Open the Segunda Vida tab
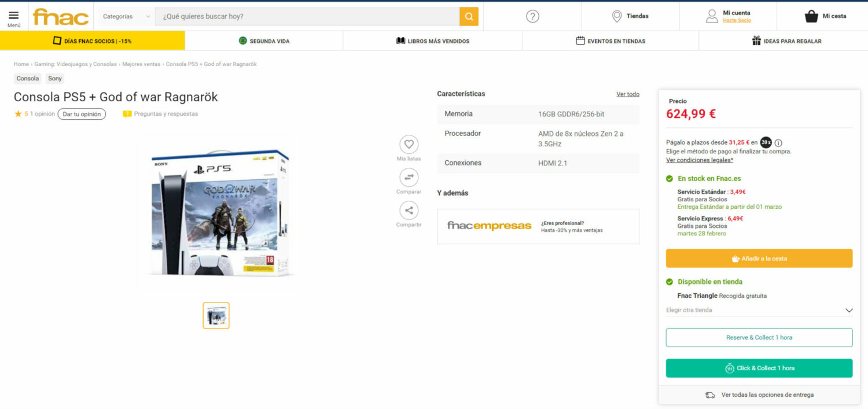The width and height of the screenshot is (868, 409). tap(264, 41)
